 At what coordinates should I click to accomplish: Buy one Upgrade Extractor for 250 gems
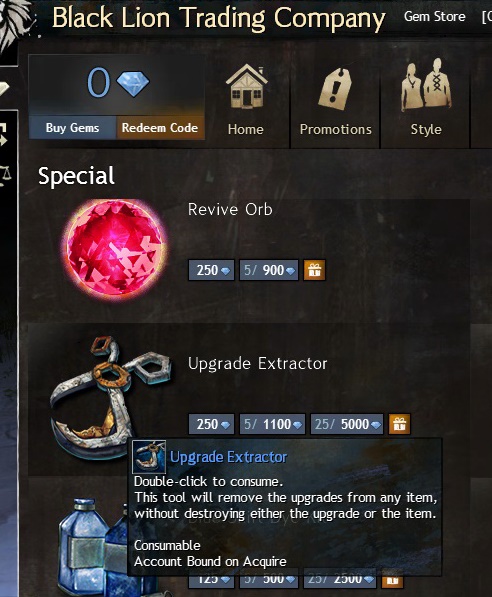211,424
